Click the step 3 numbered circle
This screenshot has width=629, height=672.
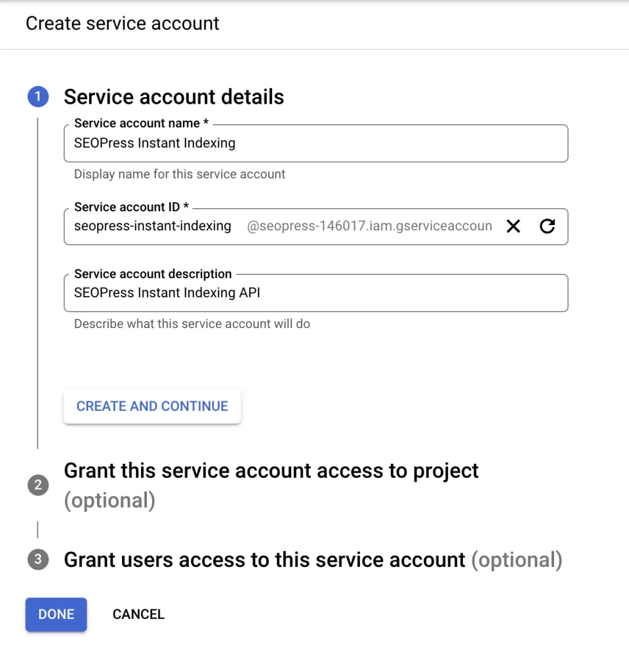[38, 560]
